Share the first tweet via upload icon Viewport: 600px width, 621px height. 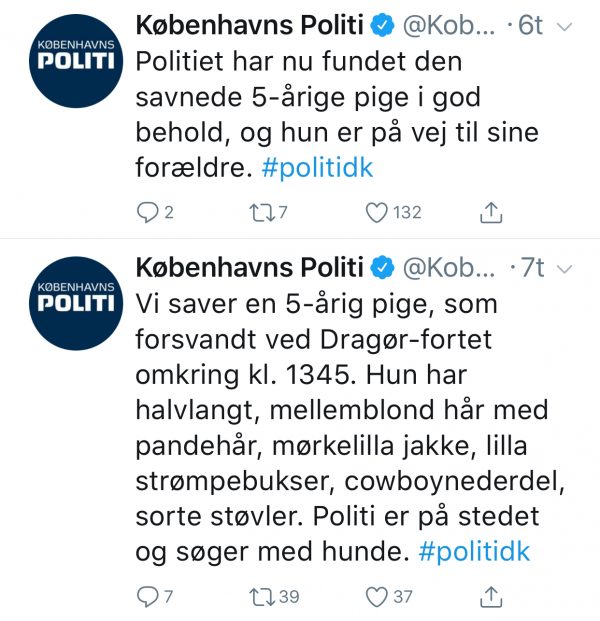[x=491, y=212]
